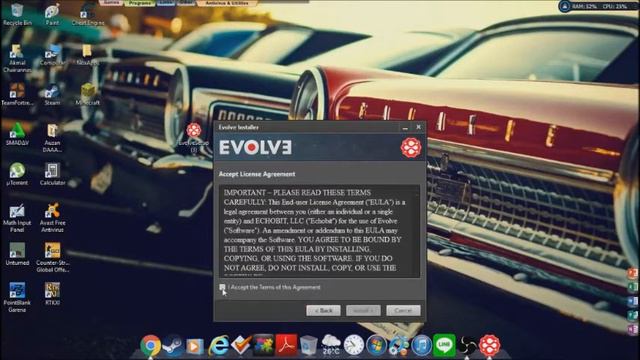The image size is (640, 360).
Task: Open Internet Explorer from the dock
Action: (219, 346)
